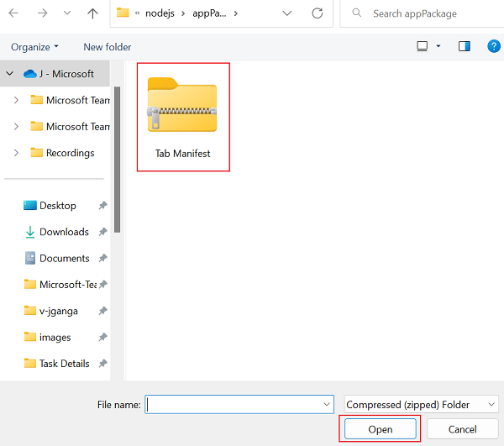Image resolution: width=504 pixels, height=446 pixels.
Task: Click the Open button
Action: (381, 429)
